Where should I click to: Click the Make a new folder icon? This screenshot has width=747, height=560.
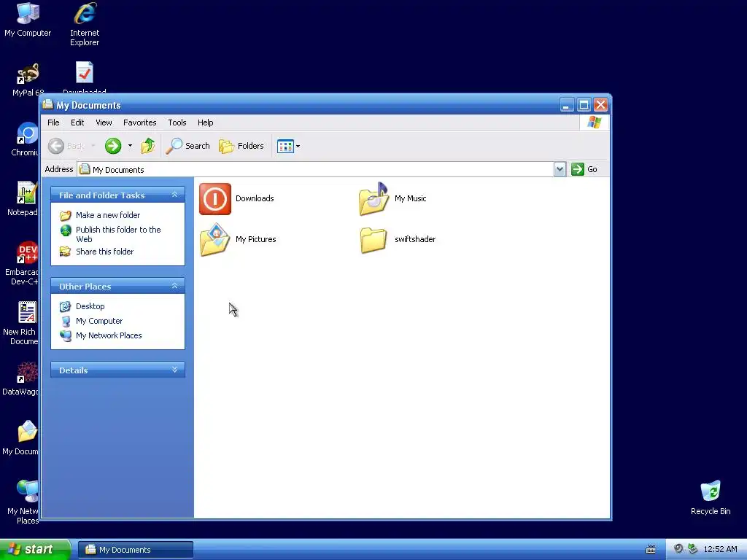pyautogui.click(x=65, y=215)
